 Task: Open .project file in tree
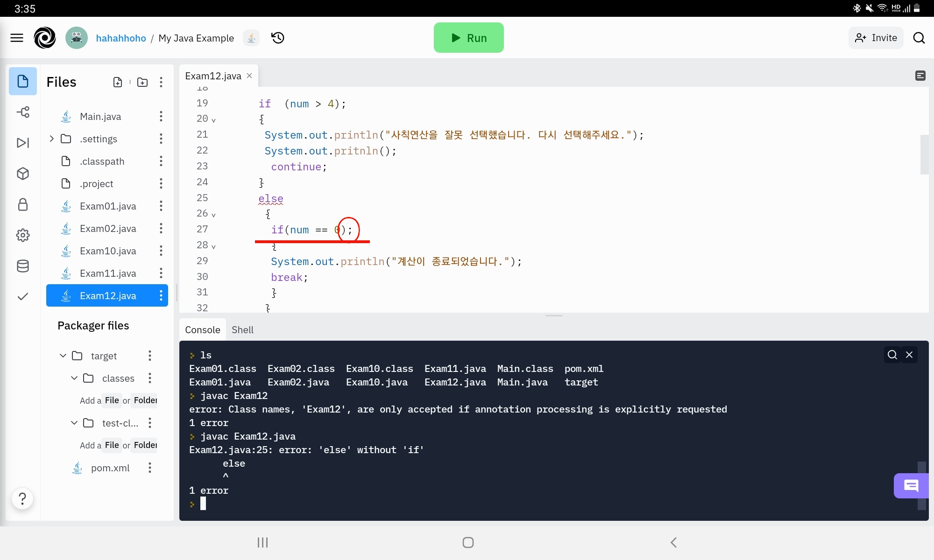point(96,184)
